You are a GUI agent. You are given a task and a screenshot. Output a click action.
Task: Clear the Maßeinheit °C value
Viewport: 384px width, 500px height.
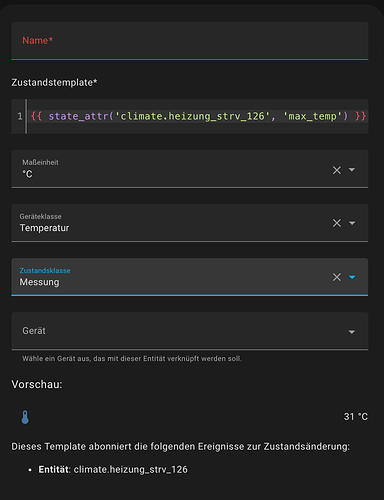(x=337, y=170)
